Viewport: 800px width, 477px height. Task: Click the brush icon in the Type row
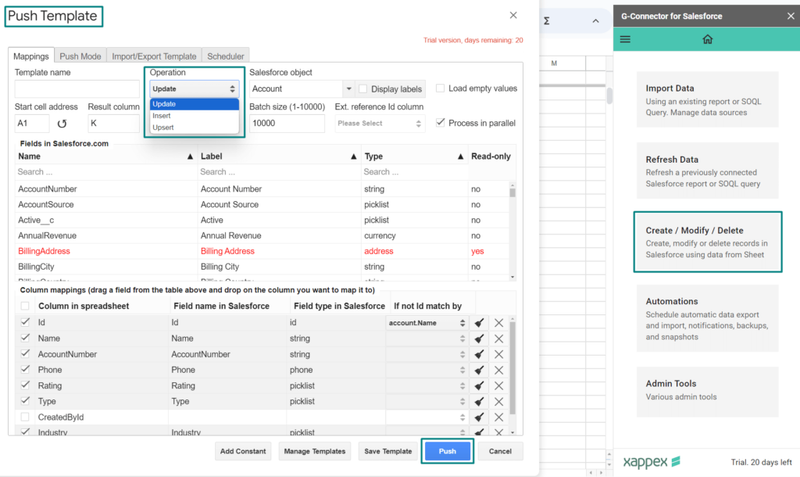tap(479, 402)
